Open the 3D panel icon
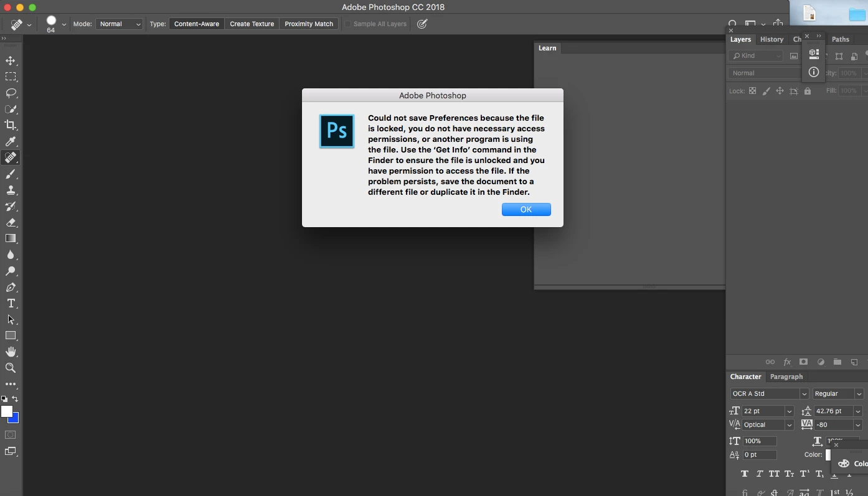Screen dimensions: 868x496 813,54
